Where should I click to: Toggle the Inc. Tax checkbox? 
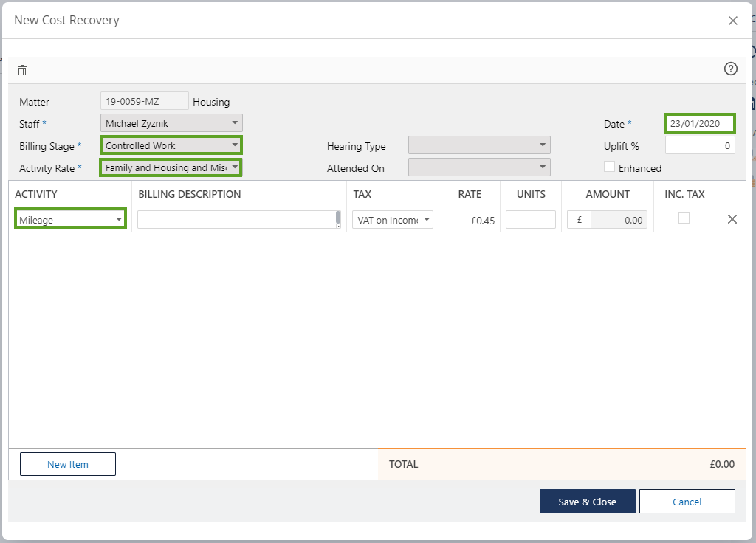684,218
